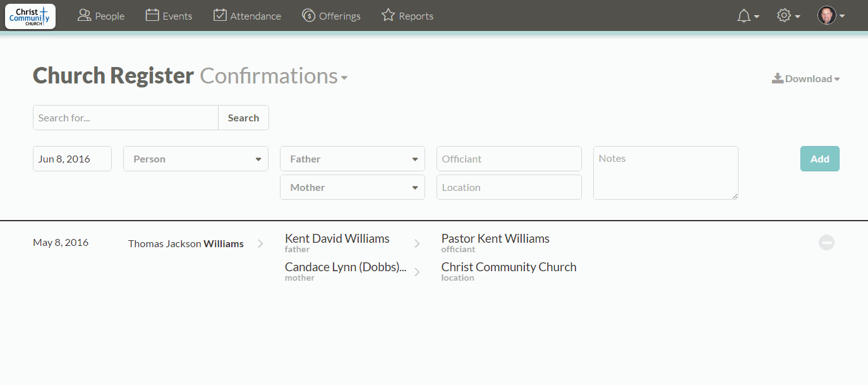The width and height of the screenshot is (868, 385).
Task: Click chevron beside father Kent David Williams
Action: [417, 243]
